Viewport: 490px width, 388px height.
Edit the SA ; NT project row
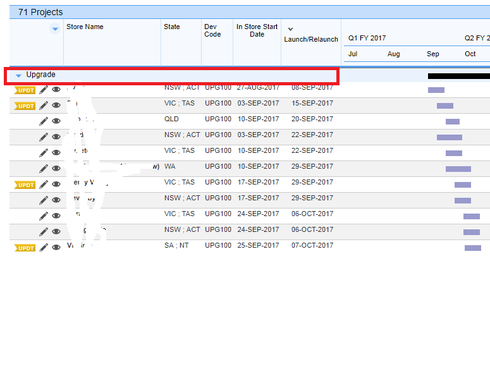(x=43, y=247)
